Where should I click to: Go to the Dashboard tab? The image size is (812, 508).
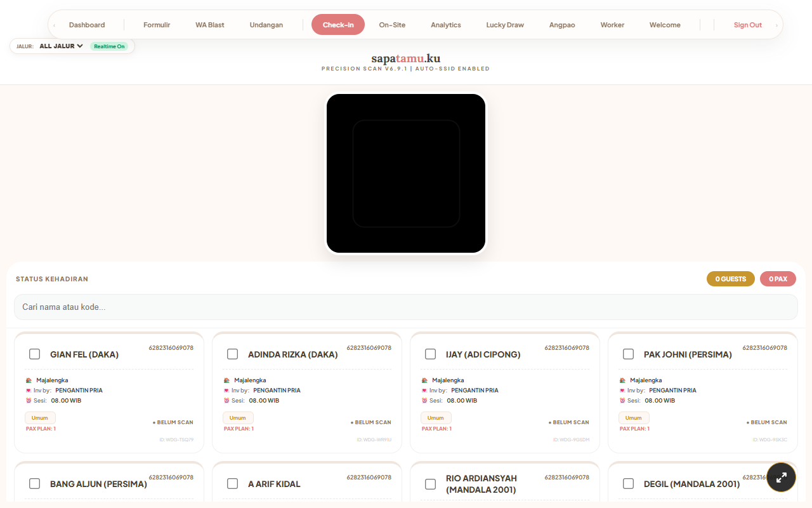87,25
